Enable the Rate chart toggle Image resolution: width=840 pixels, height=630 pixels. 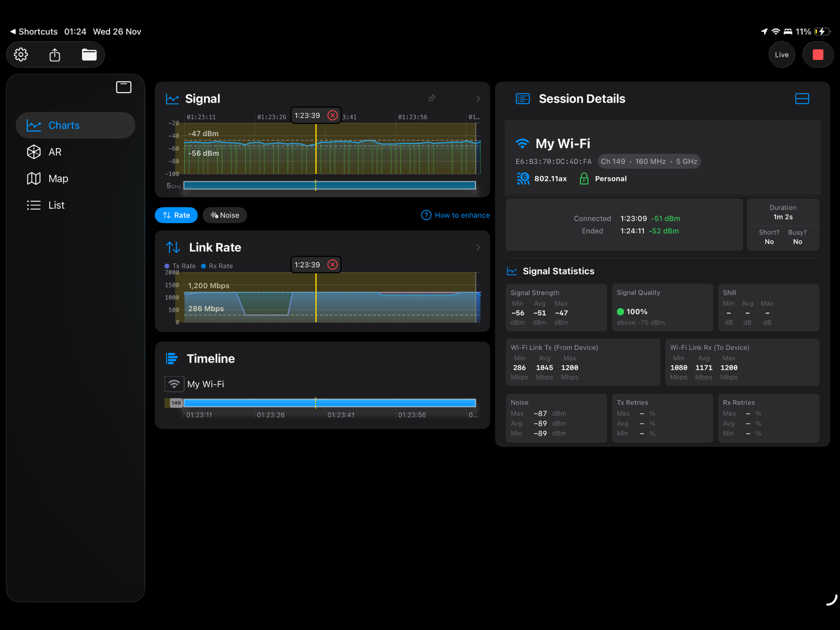click(x=176, y=215)
